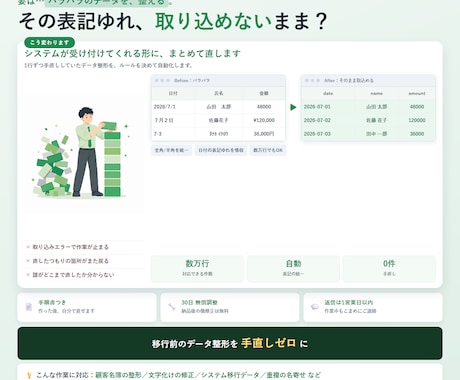Click the × mark beside 誰がどこまで直したか分からない
Viewport: 460px width, 380px height.
point(28,275)
